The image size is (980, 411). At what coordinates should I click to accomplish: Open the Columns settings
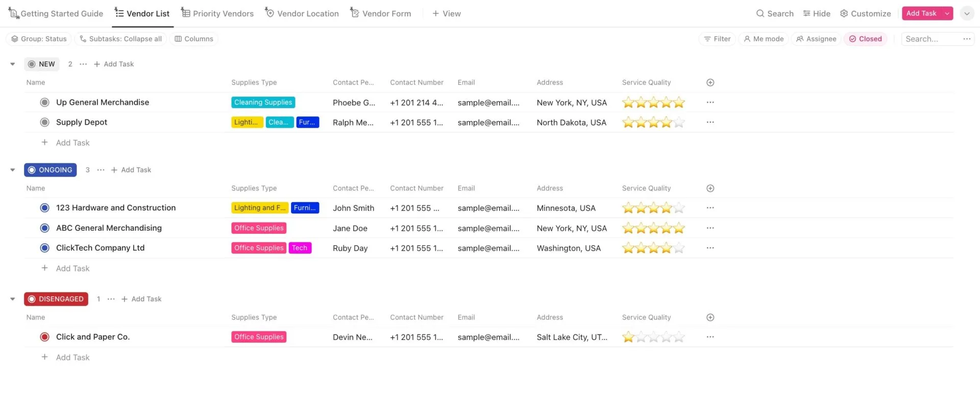(x=193, y=39)
